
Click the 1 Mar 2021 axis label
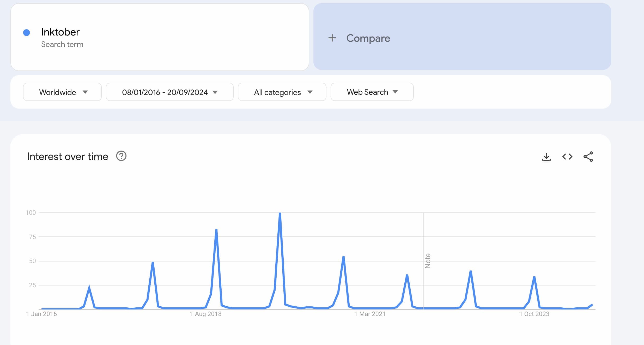pos(370,314)
